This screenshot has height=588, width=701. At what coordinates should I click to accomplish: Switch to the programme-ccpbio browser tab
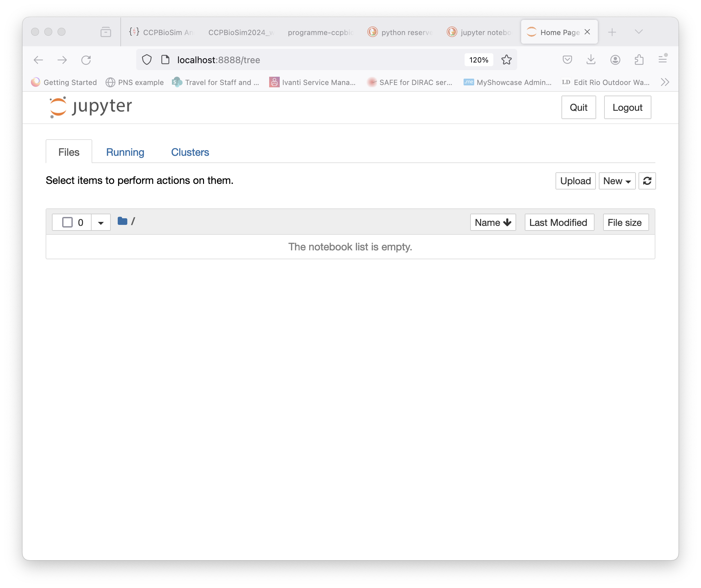click(x=320, y=32)
